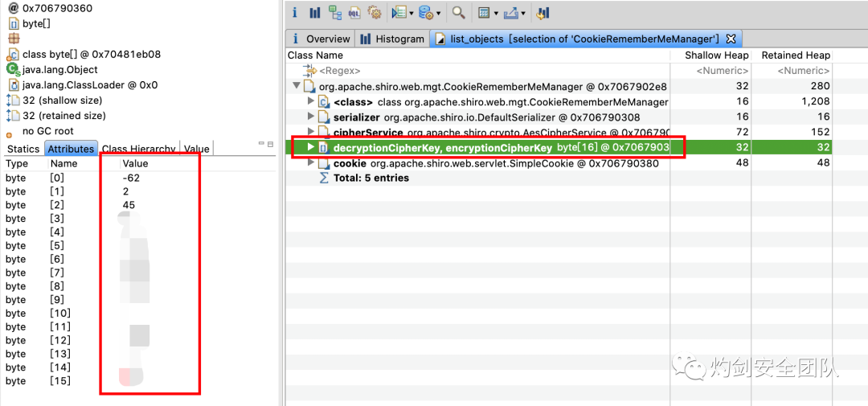This screenshot has width=868, height=406.
Task: Click the Compare to another heap dump icon
Action: click(x=543, y=12)
